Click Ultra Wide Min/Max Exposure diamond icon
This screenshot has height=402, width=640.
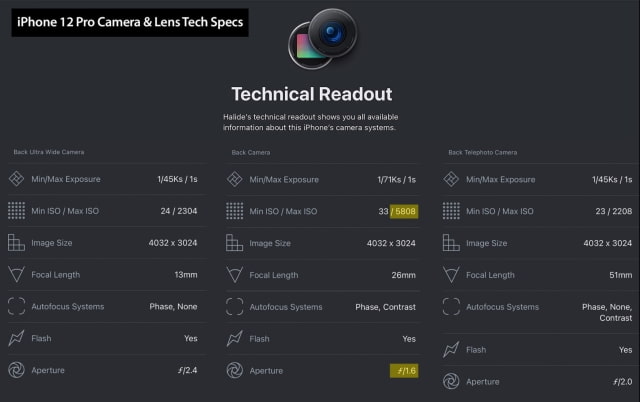coord(16,179)
